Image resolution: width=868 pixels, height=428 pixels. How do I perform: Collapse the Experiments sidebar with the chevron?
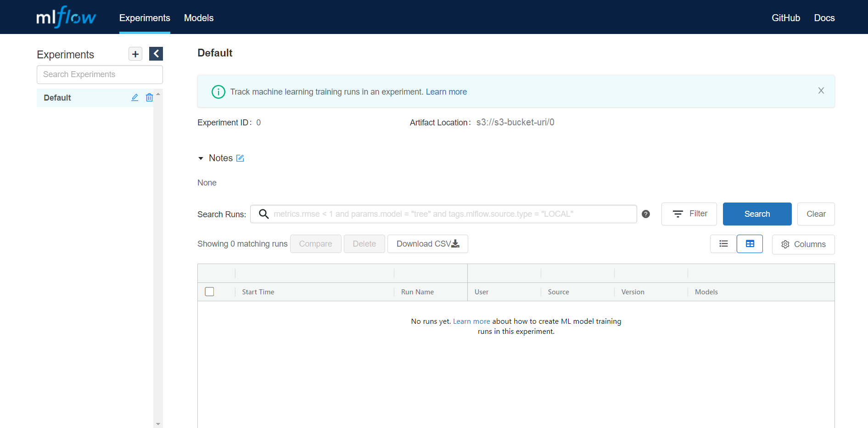[x=156, y=54]
